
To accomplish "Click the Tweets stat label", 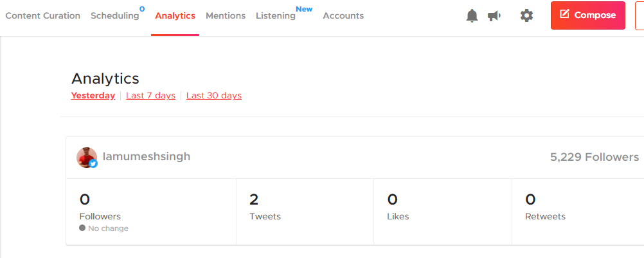I will click(265, 217).
